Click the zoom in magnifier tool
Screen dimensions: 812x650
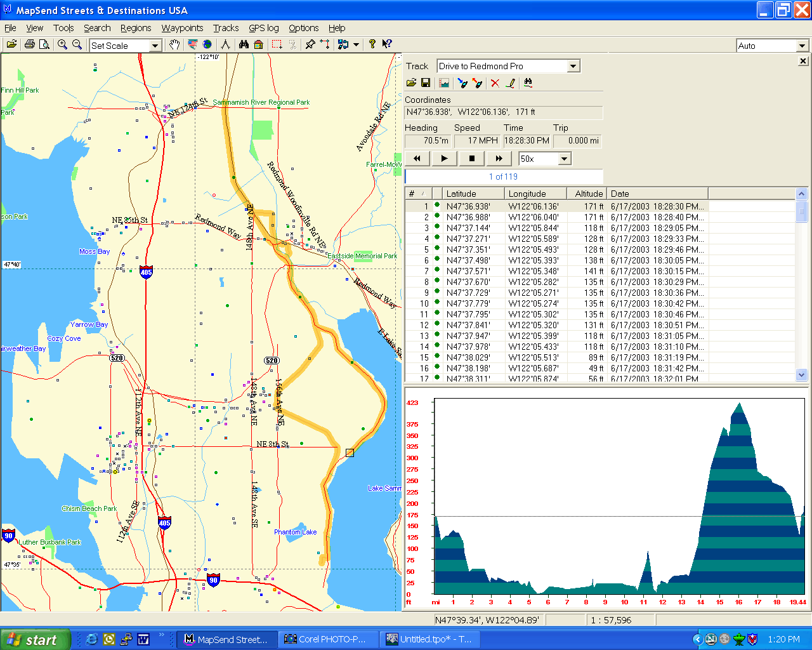pos(62,44)
